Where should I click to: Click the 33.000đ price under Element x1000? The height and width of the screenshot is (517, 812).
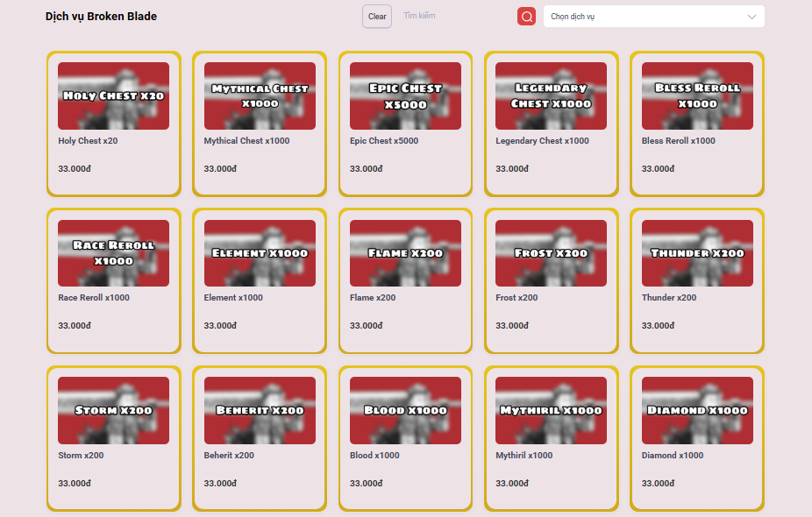click(x=220, y=325)
